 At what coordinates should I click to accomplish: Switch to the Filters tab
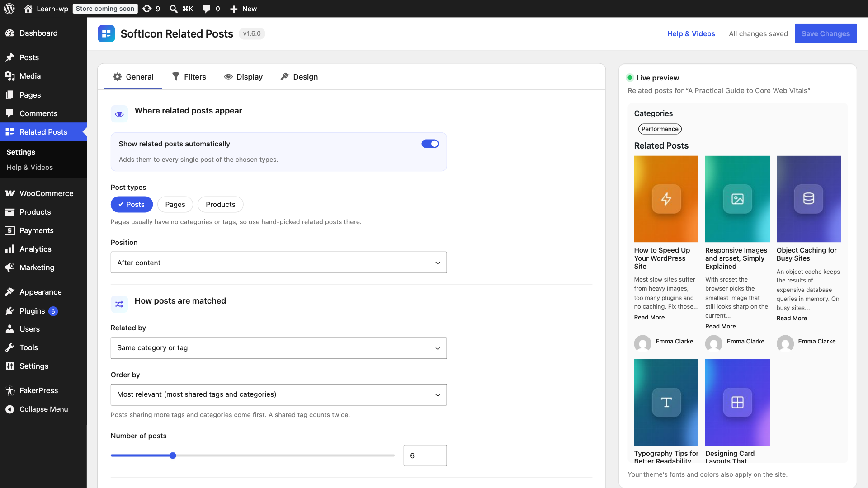click(x=189, y=77)
